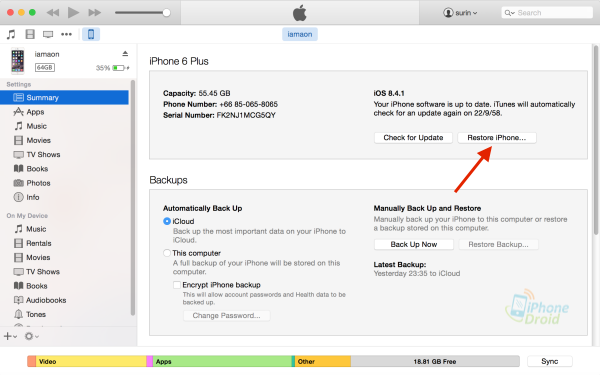The height and width of the screenshot is (375, 600).
Task: Open Music under On My Device
Action: point(64,229)
